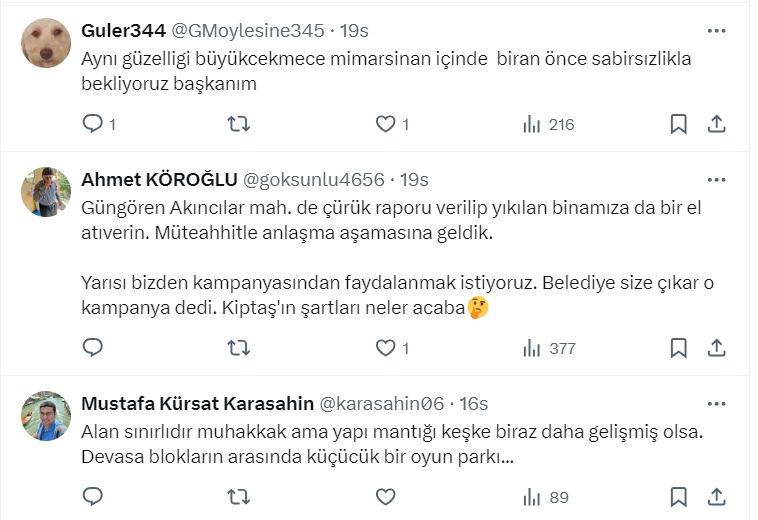Reply to Guler344's tweet
The width and height of the screenshot is (758, 520).
click(x=93, y=124)
